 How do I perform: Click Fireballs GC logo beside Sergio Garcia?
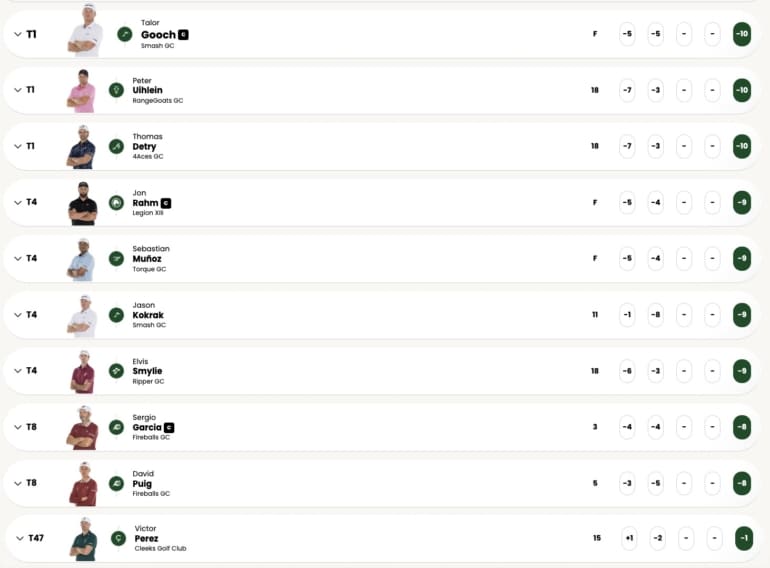click(116, 427)
